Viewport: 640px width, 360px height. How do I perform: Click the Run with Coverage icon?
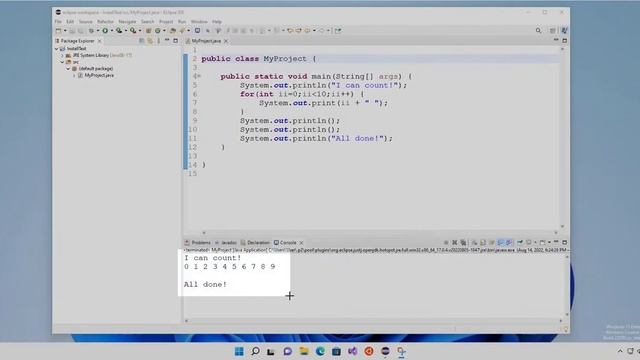(119, 31)
